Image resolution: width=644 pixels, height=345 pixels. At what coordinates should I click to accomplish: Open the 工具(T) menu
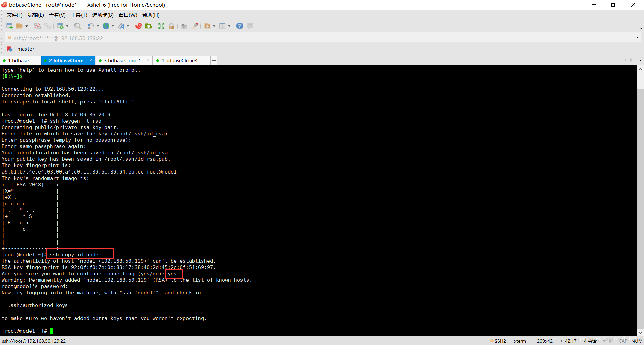point(79,15)
